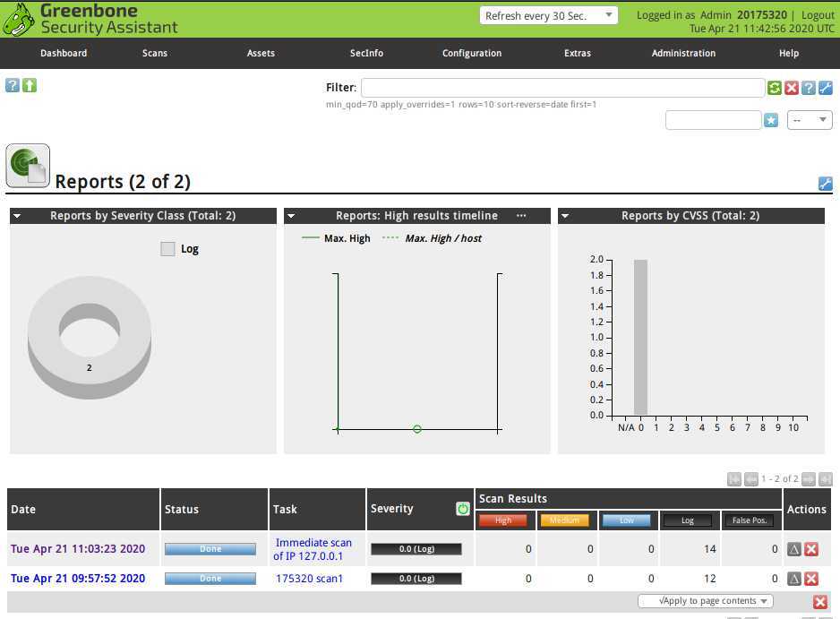Screen dimensions: 840x619
Task: Click the Reports radar icon
Action: click(x=28, y=166)
